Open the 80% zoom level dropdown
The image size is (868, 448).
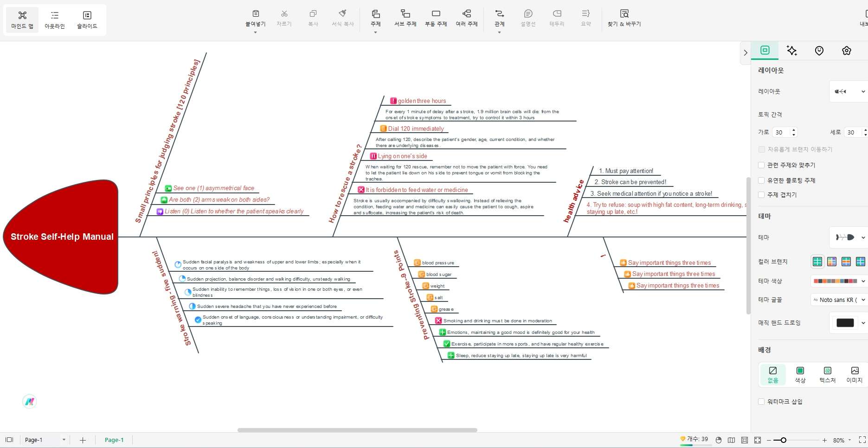tap(842, 440)
